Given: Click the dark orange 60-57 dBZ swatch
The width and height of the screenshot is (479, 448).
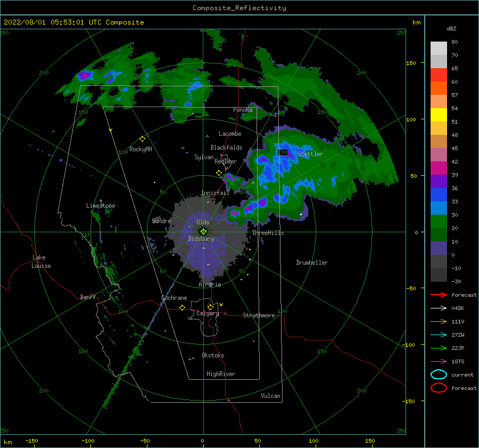Looking at the screenshot, I should 439,88.
